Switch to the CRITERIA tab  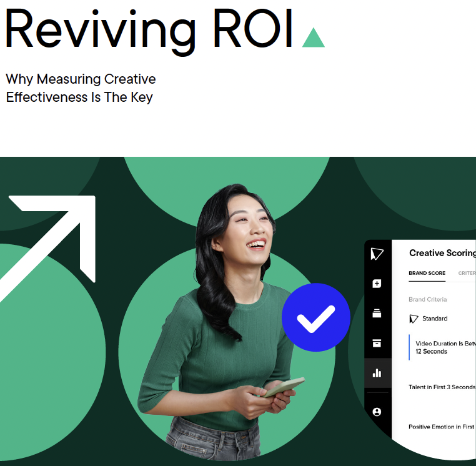(467, 273)
